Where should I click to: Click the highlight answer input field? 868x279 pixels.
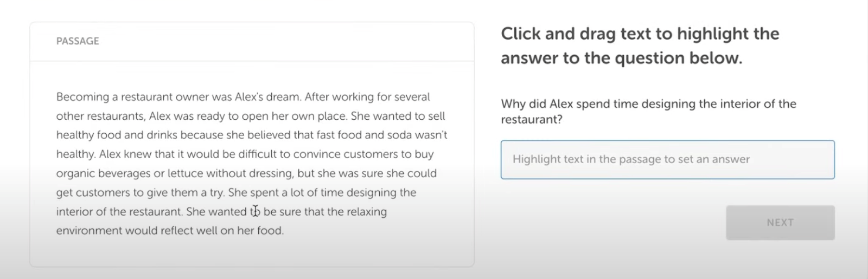pyautogui.click(x=667, y=160)
